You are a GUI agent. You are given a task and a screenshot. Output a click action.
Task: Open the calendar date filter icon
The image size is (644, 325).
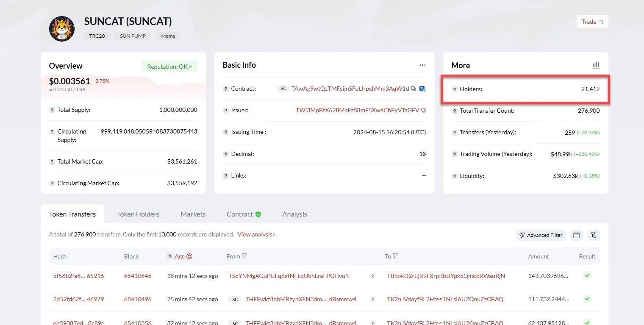click(576, 235)
